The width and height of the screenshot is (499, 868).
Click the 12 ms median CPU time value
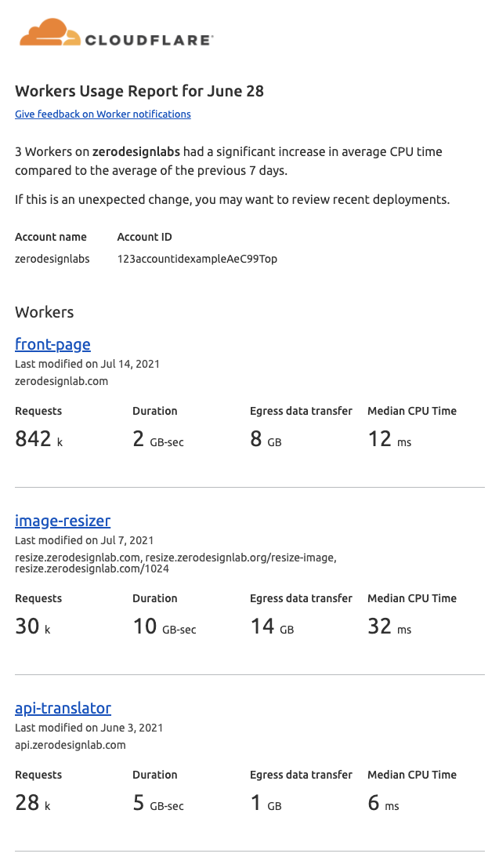click(x=389, y=439)
